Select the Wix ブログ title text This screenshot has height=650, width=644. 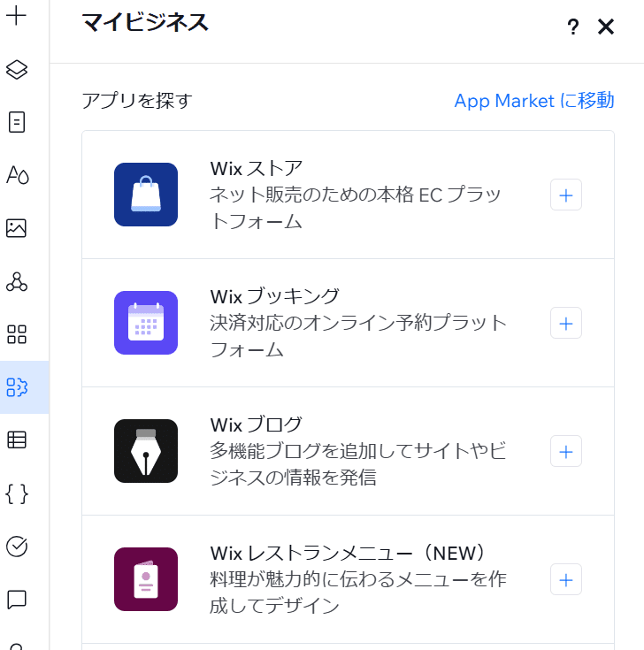click(x=257, y=424)
